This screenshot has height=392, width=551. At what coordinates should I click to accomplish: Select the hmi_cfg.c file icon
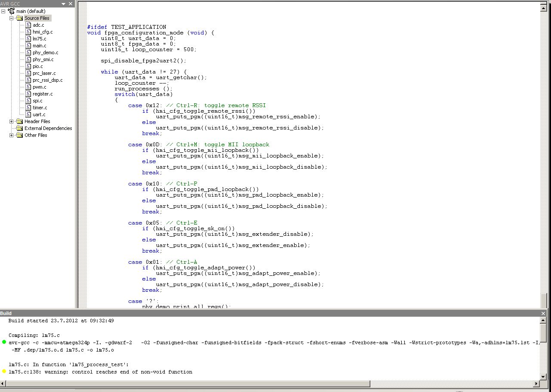point(28,32)
